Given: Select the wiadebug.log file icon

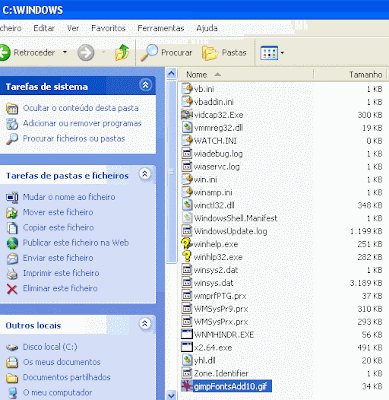Looking at the screenshot, I should [x=187, y=153].
